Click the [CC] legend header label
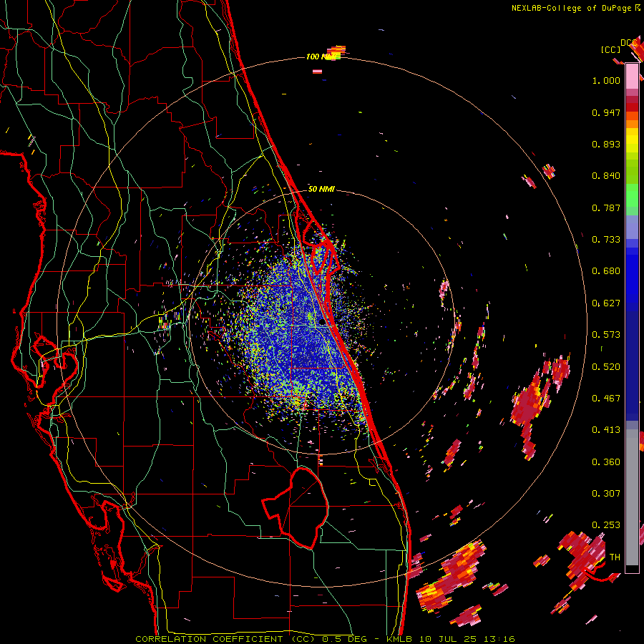 click(x=610, y=49)
